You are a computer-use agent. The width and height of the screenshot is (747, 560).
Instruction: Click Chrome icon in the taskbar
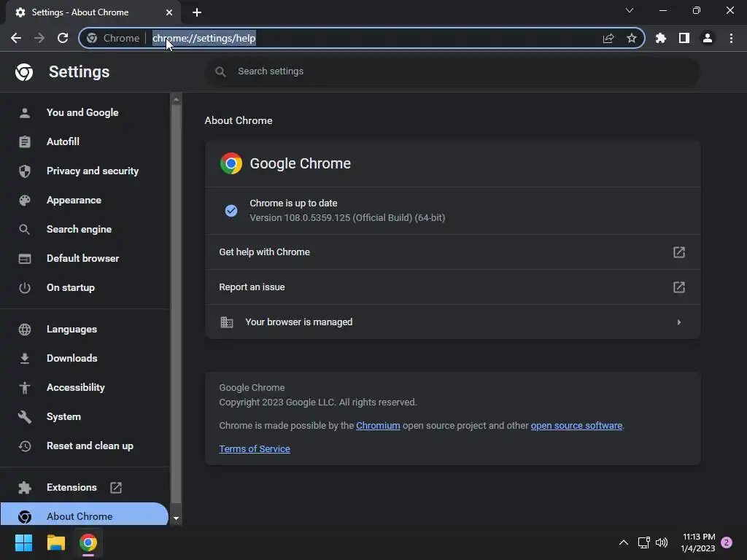[88, 542]
